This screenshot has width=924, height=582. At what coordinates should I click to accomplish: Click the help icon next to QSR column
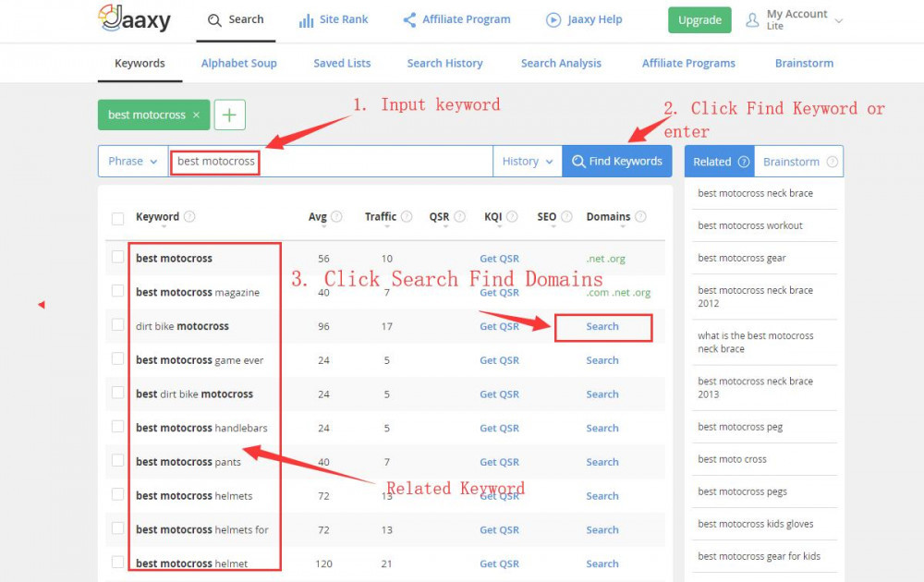point(459,217)
